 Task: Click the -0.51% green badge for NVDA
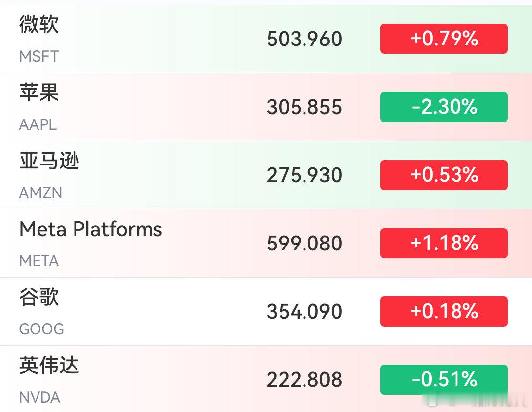click(x=444, y=380)
